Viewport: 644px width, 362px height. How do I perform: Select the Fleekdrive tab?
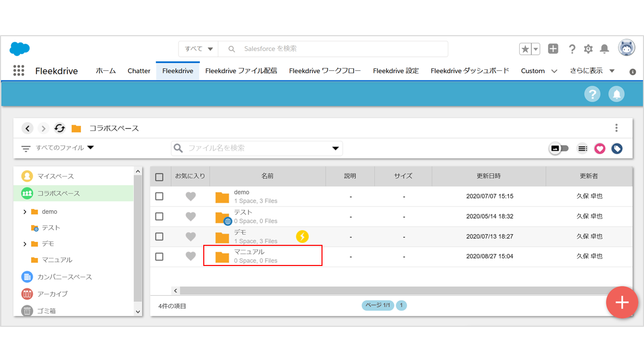tap(178, 71)
